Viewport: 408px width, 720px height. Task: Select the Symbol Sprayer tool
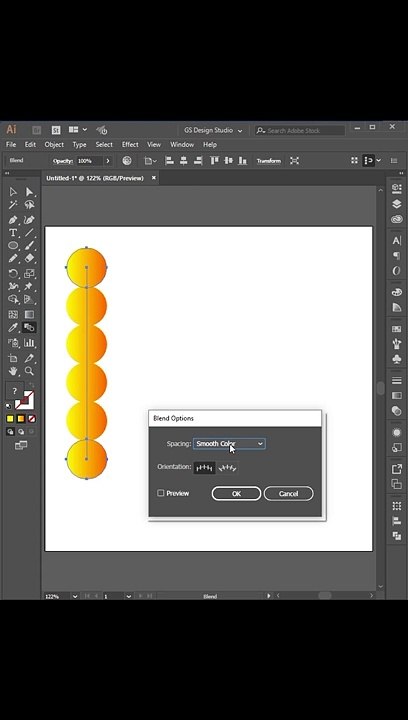coord(13,343)
